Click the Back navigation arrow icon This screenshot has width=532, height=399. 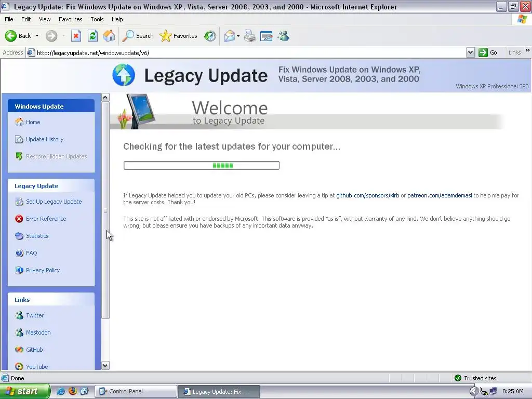(10, 36)
